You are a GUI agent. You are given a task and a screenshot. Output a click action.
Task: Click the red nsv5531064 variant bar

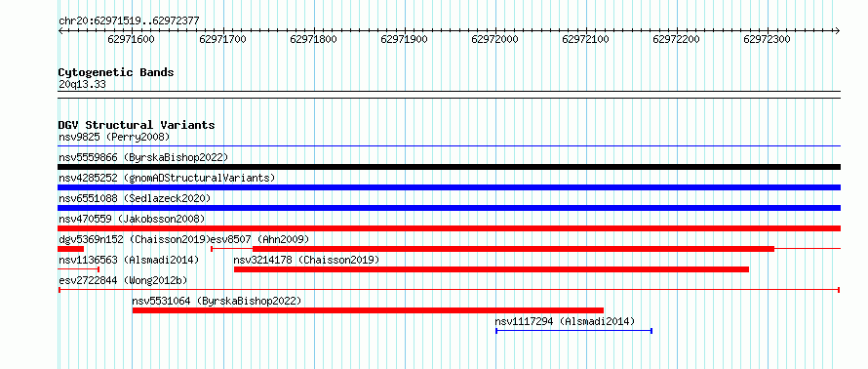click(368, 310)
